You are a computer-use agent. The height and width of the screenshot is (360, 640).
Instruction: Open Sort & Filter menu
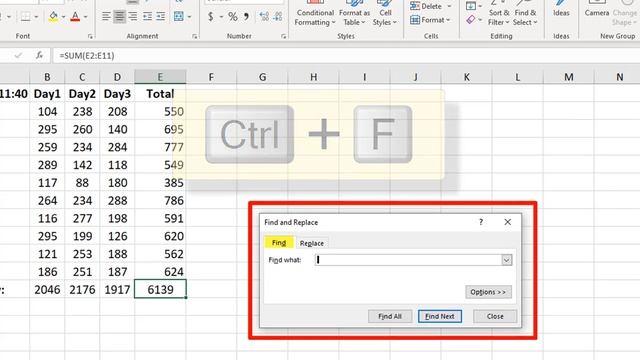pyautogui.click(x=498, y=18)
